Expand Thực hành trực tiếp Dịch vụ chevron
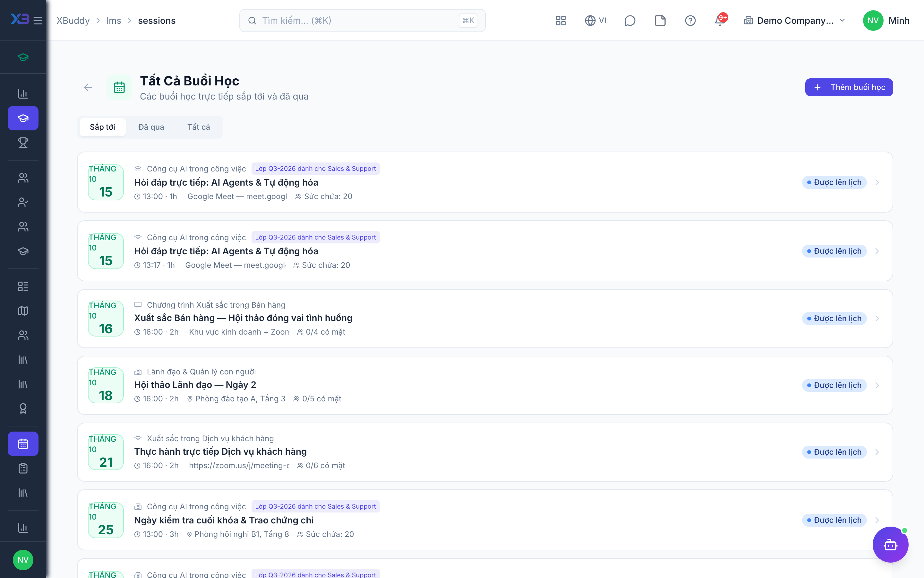The height and width of the screenshot is (578, 924). coord(877,452)
